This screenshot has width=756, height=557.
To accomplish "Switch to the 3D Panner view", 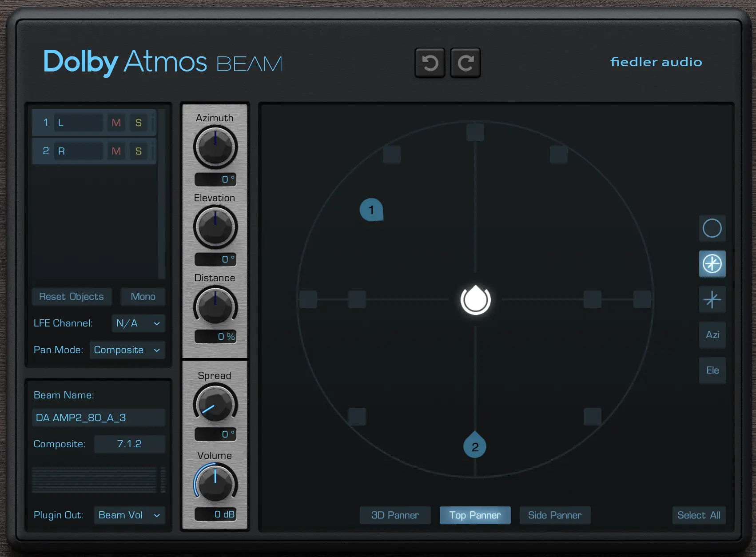I will coord(394,515).
